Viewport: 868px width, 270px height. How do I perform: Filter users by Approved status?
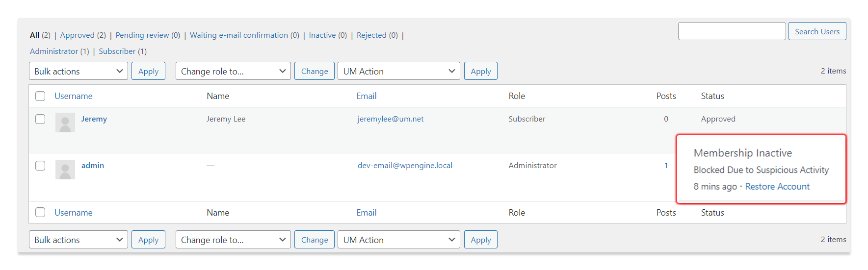(77, 35)
